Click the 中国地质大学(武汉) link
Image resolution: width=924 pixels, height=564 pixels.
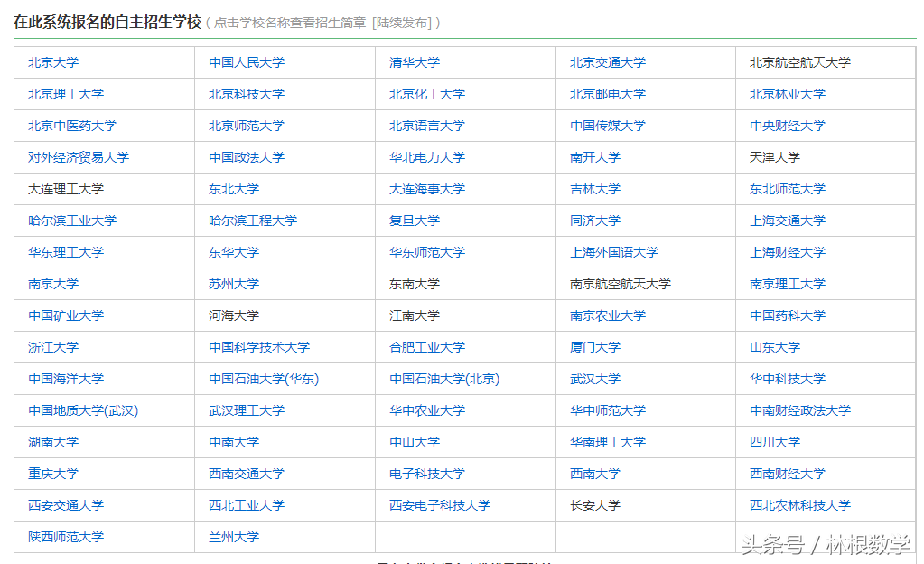[83, 411]
